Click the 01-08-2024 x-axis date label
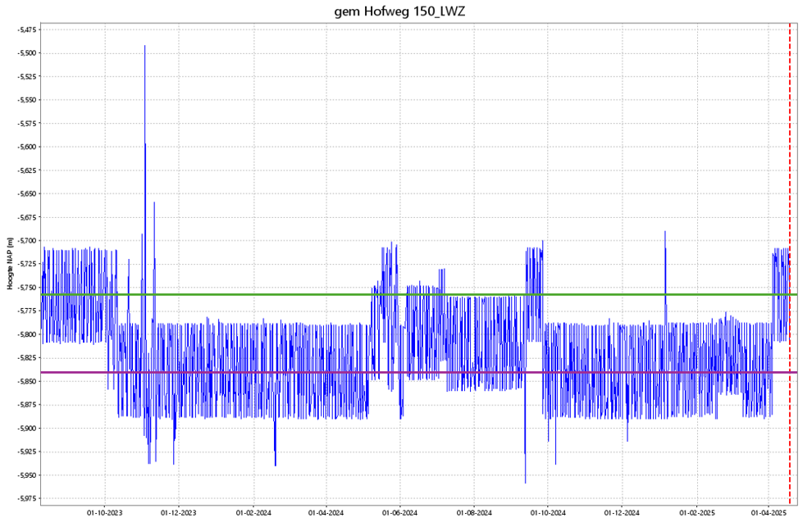This screenshot has height=522, width=812. (473, 513)
